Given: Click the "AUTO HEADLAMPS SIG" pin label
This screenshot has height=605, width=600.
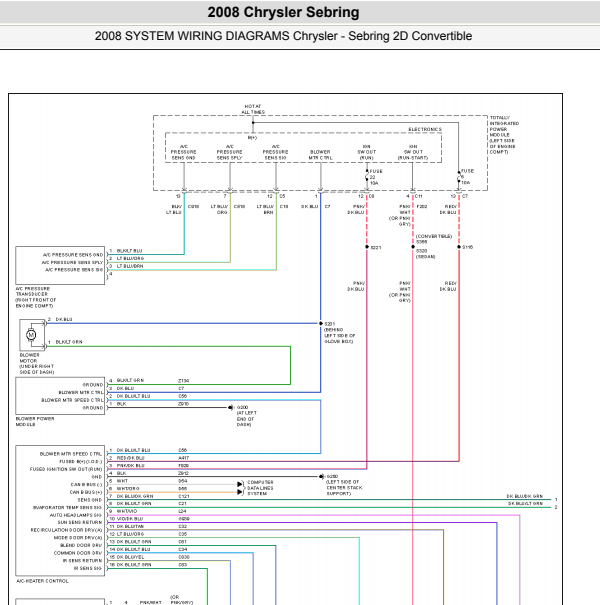Looking at the screenshot, I should tap(76, 515).
